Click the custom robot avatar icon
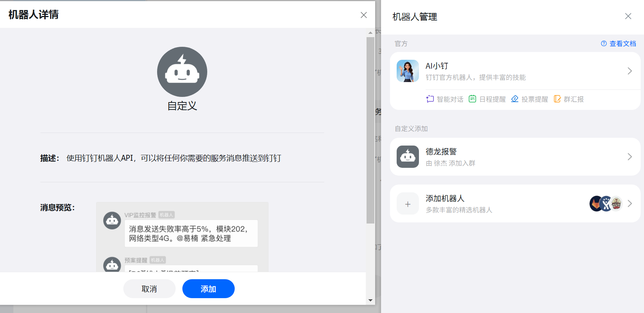 click(x=182, y=72)
